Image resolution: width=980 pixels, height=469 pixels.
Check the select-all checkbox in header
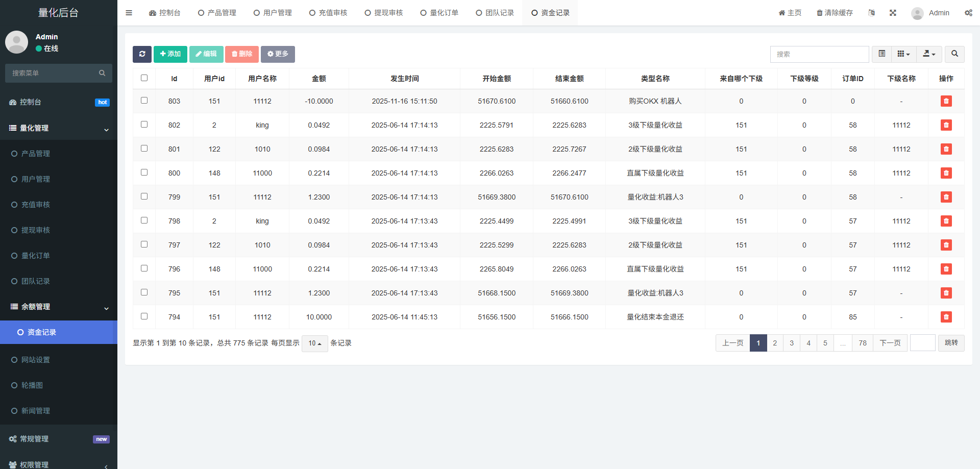pos(144,78)
